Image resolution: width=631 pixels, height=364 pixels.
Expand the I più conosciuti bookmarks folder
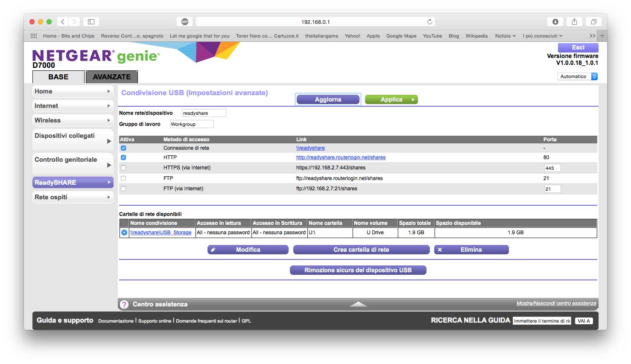pyautogui.click(x=543, y=36)
